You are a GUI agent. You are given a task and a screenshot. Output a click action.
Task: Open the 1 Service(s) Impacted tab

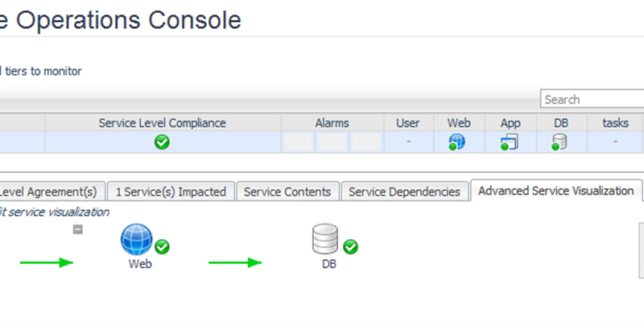(x=170, y=192)
